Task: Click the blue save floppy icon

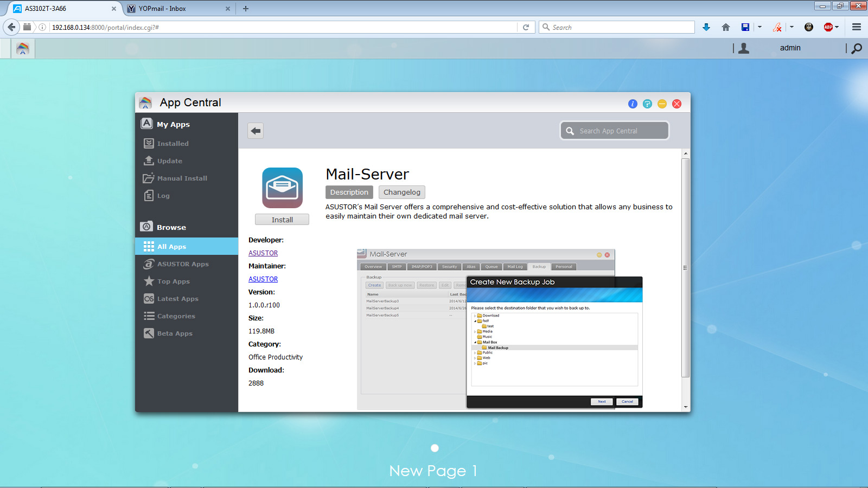Action: coord(745,27)
